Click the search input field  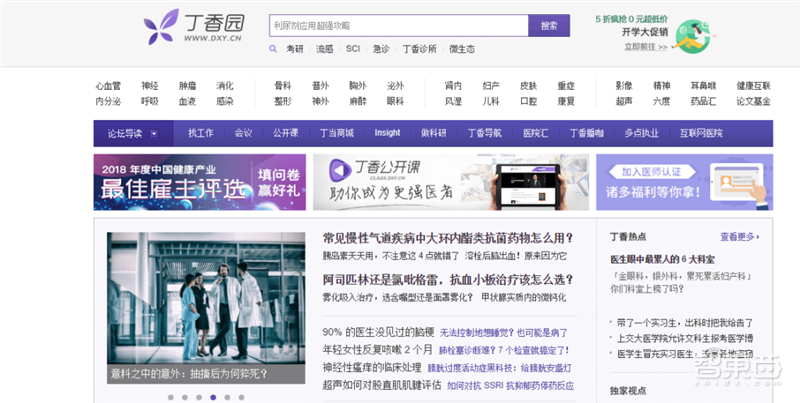tap(398, 26)
